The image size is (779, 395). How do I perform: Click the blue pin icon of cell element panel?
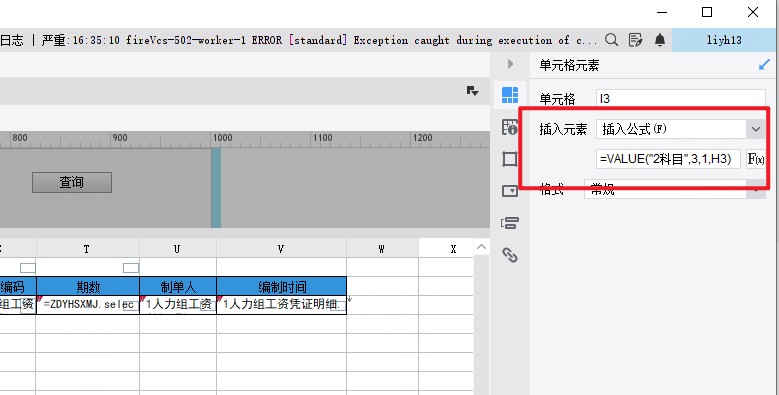(x=764, y=65)
